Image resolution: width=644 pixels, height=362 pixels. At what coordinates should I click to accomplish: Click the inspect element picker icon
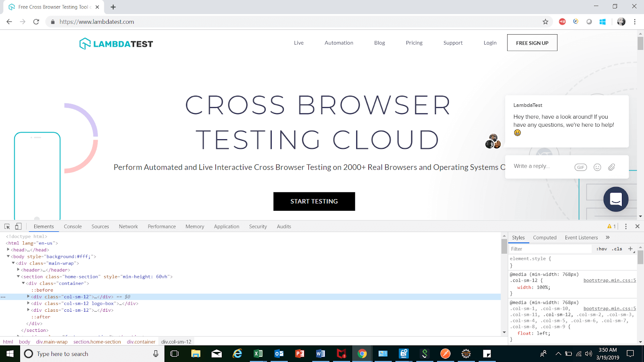pos(7,226)
